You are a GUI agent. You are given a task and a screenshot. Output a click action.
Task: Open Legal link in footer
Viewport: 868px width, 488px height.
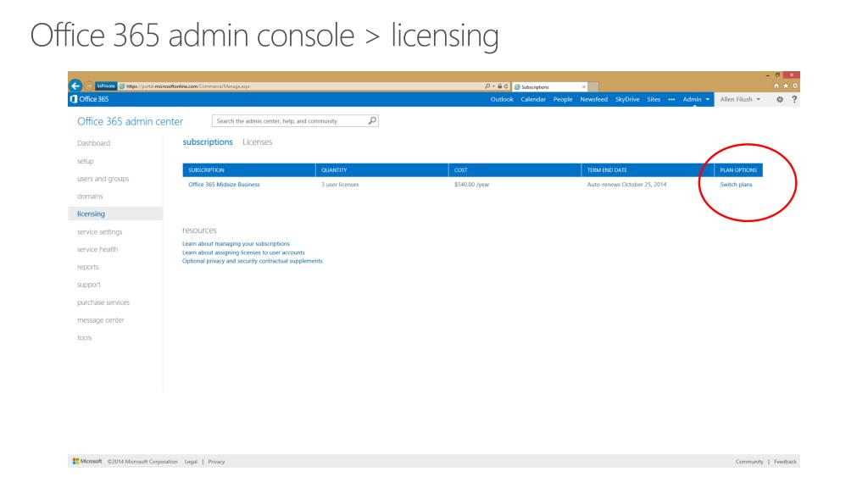click(x=191, y=462)
